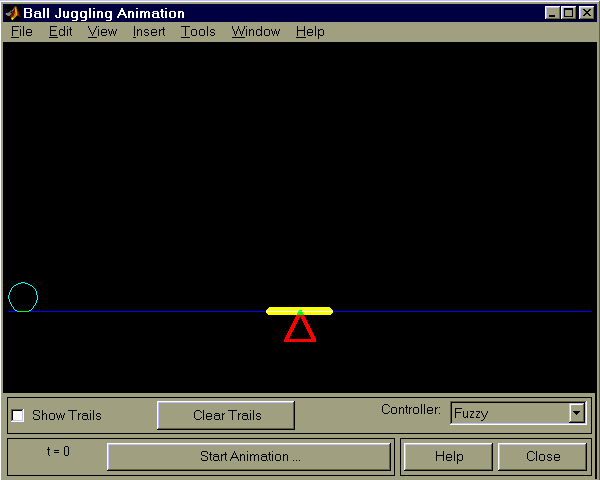This screenshot has width=600, height=480.
Task: Open the Insert menu
Action: (x=149, y=31)
